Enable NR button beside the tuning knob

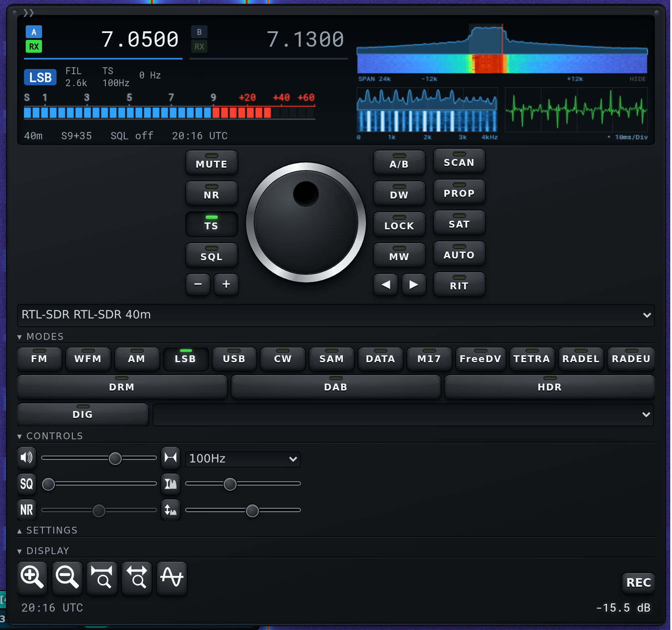pyautogui.click(x=212, y=193)
